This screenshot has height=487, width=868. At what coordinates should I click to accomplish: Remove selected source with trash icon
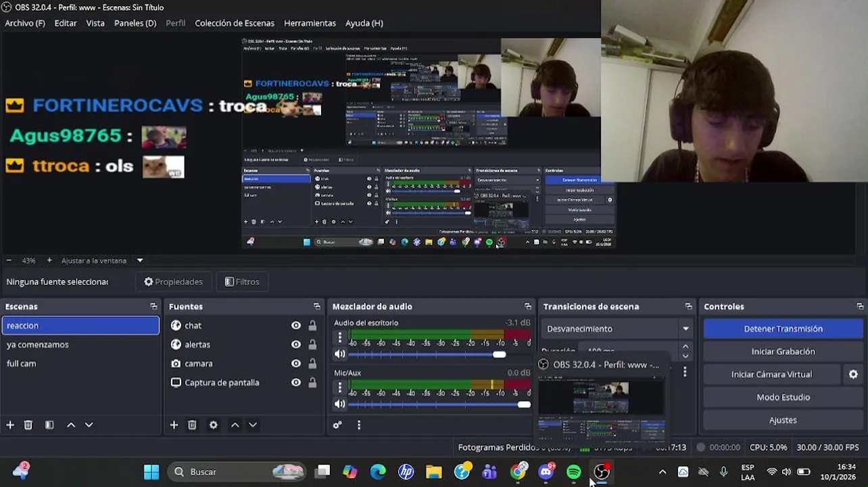[x=192, y=425]
